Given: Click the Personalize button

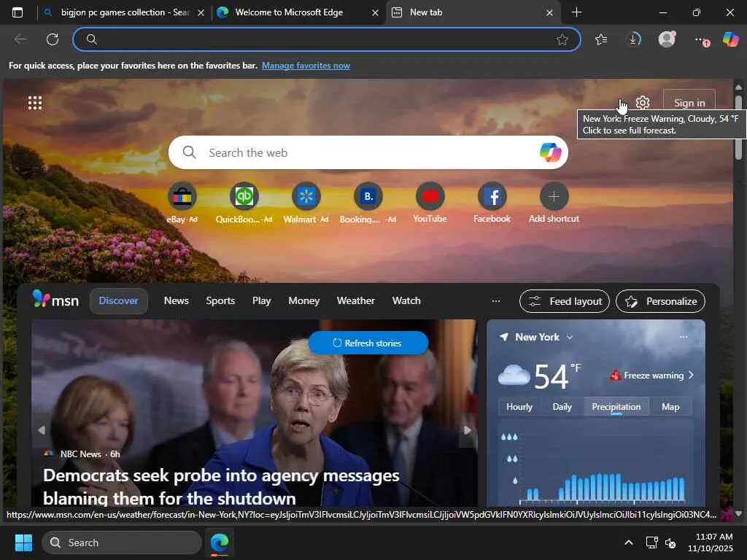Looking at the screenshot, I should 660,301.
